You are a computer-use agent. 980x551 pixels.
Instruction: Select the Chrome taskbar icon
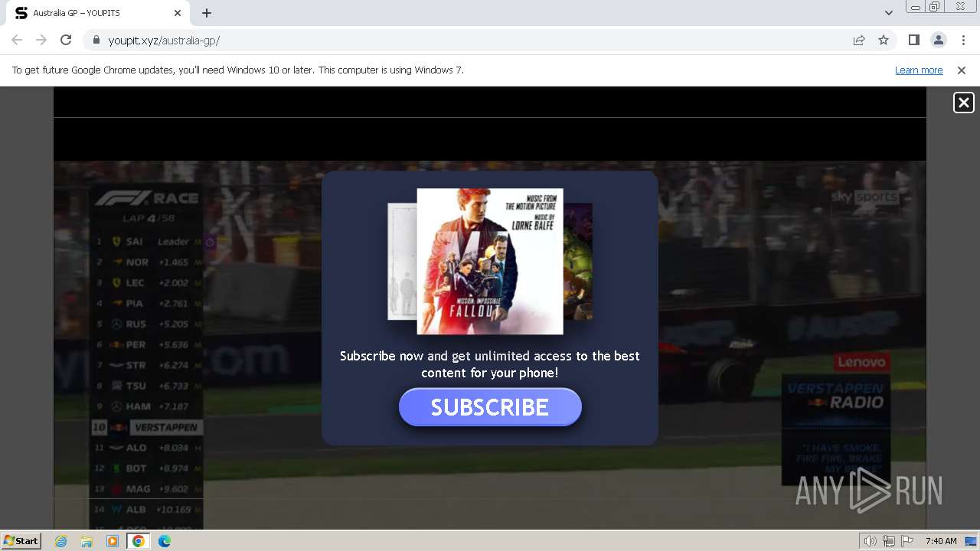click(x=139, y=541)
